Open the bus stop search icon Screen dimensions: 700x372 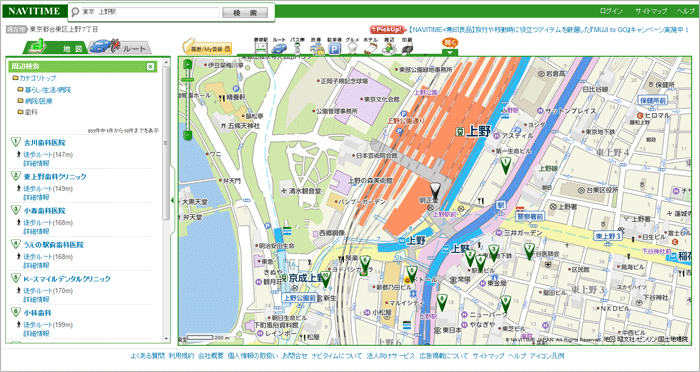coord(297,46)
